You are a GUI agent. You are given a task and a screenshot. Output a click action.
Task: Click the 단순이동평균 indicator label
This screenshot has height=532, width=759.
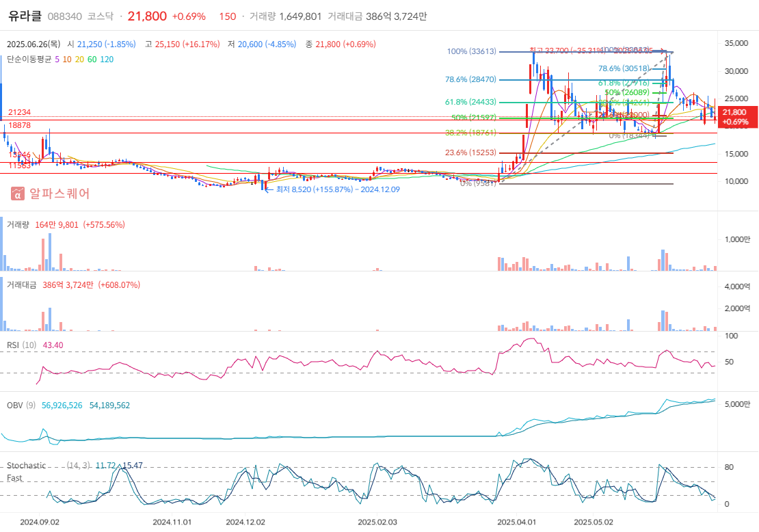[x=29, y=59]
